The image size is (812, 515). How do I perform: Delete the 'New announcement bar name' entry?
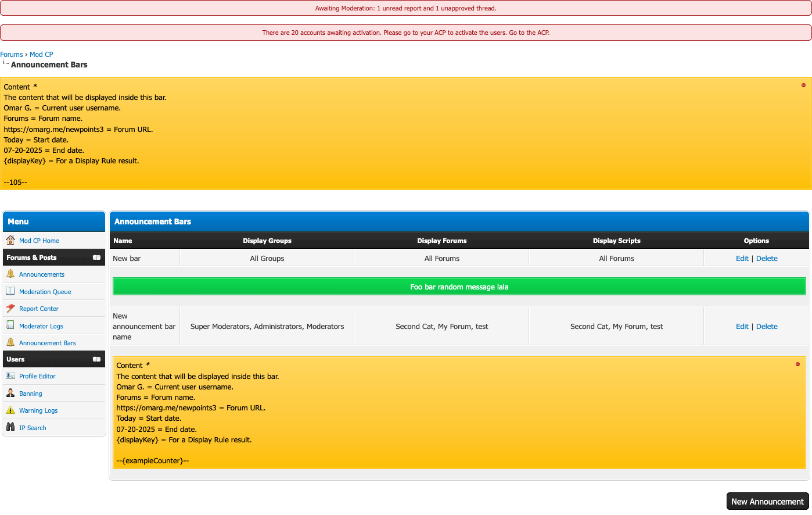(x=767, y=327)
